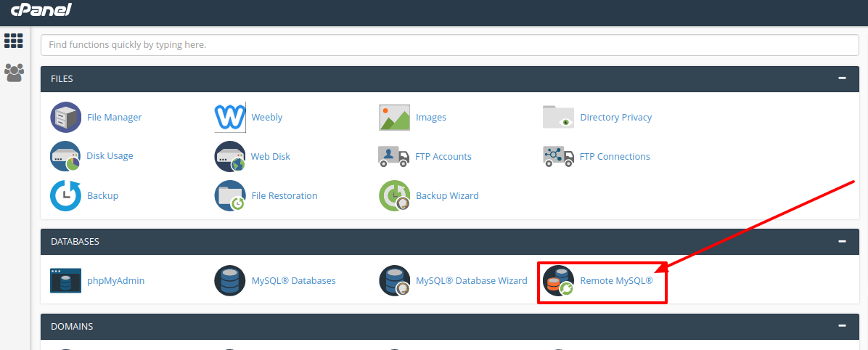Click the phpMyAdmin link
Viewport: 868px width, 350px height.
115,281
